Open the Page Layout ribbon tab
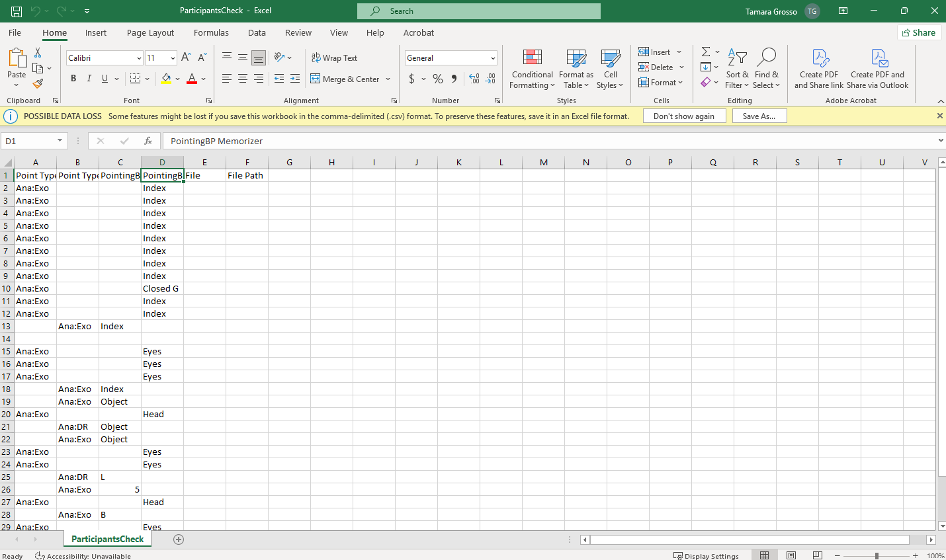The width and height of the screenshot is (946, 560). click(150, 33)
